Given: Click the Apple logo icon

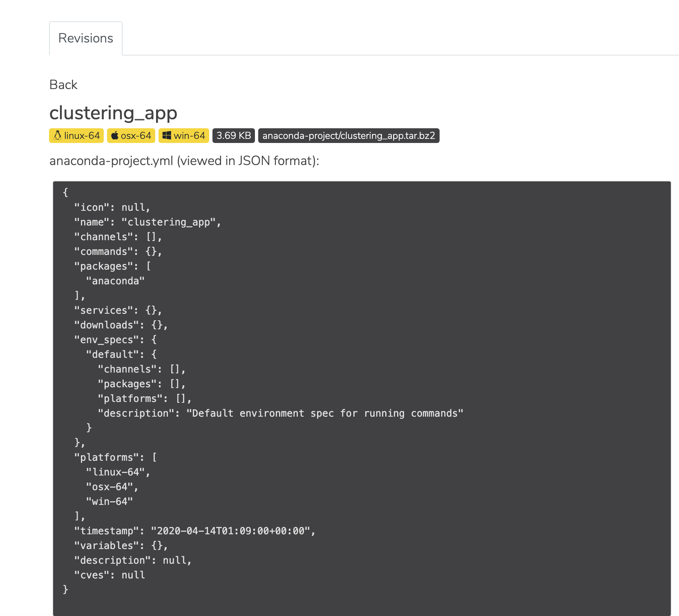Looking at the screenshot, I should 115,135.
